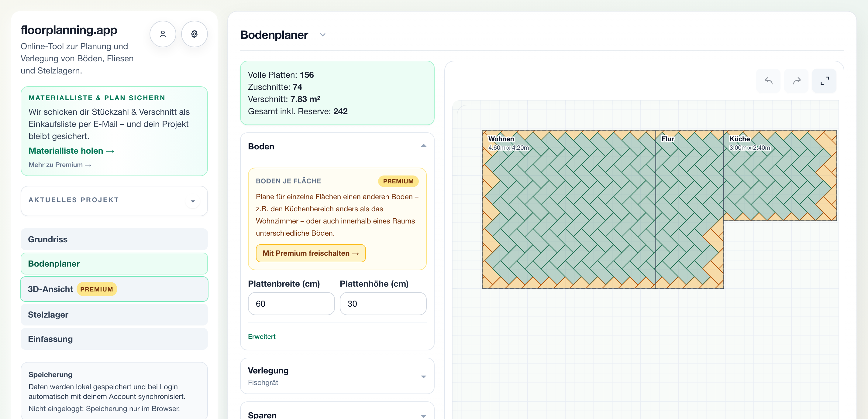Select the Bodenplaner menu item
Viewport: 868px width, 419px height.
point(114,264)
